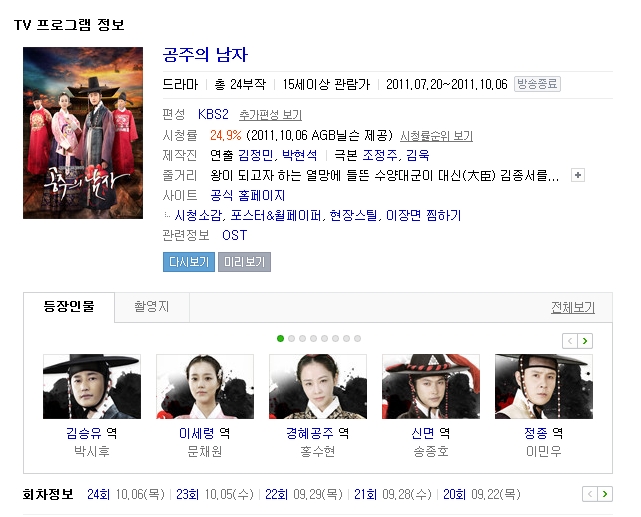
Task: Select the 등장인물 tab
Action: tap(69, 307)
